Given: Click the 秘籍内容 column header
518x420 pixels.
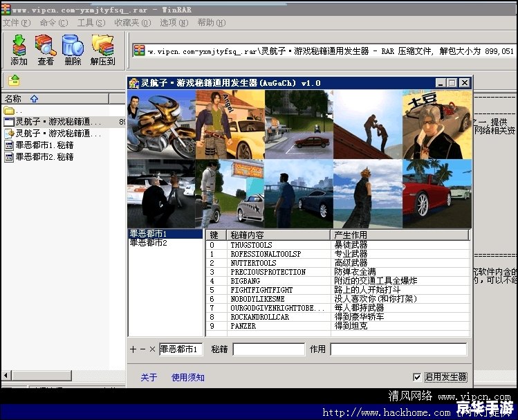Looking at the screenshot, I should click(278, 235).
